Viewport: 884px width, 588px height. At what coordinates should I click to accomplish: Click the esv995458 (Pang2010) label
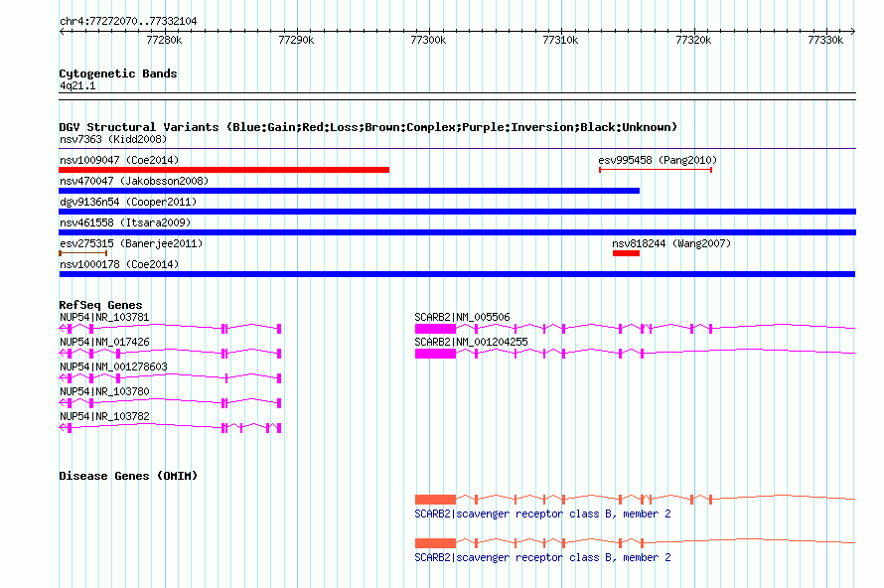point(658,160)
